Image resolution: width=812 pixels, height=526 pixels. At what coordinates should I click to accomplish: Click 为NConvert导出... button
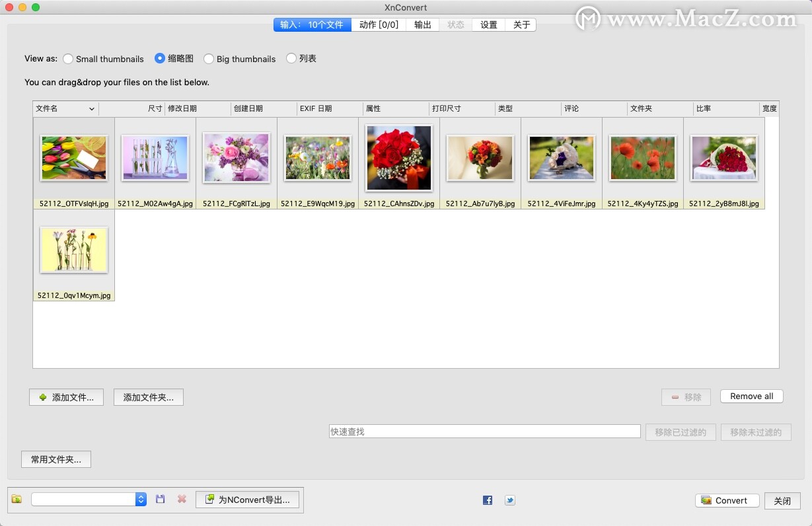[x=247, y=500]
